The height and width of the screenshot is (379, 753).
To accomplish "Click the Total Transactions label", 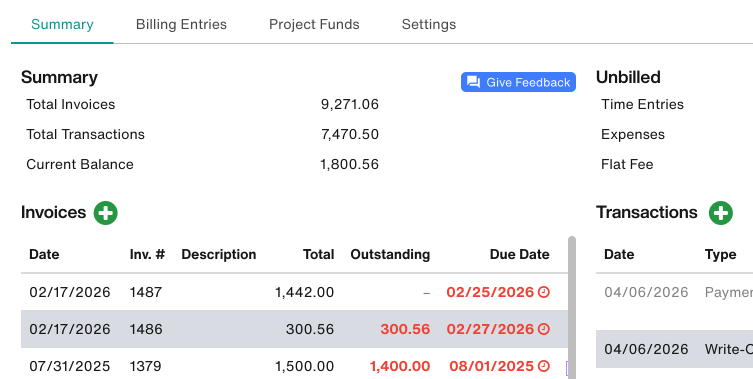I will [85, 134].
